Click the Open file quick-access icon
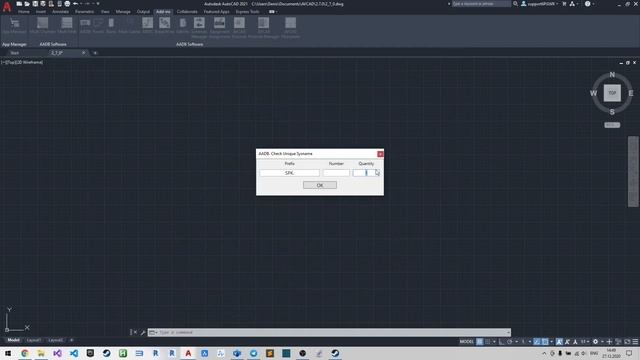 [27, 4]
